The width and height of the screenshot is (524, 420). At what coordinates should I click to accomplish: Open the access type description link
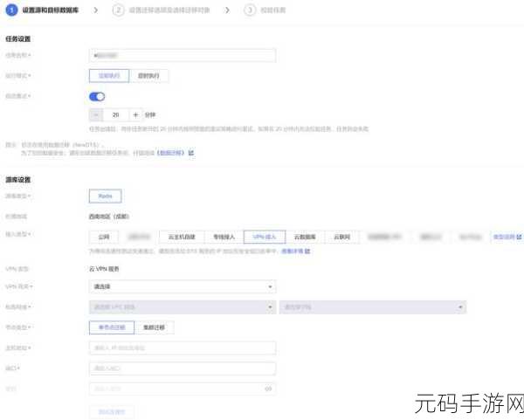coord(504,237)
